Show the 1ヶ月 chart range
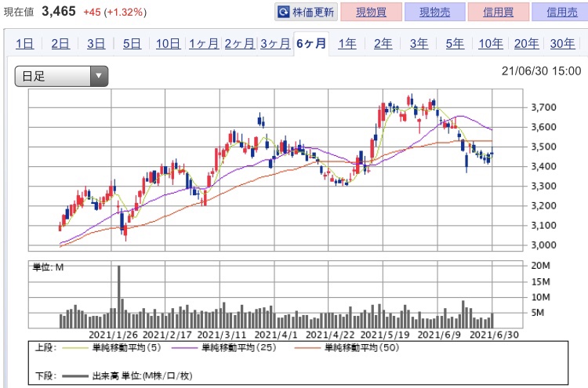Image resolution: width=588 pixels, height=388 pixels. (204, 44)
